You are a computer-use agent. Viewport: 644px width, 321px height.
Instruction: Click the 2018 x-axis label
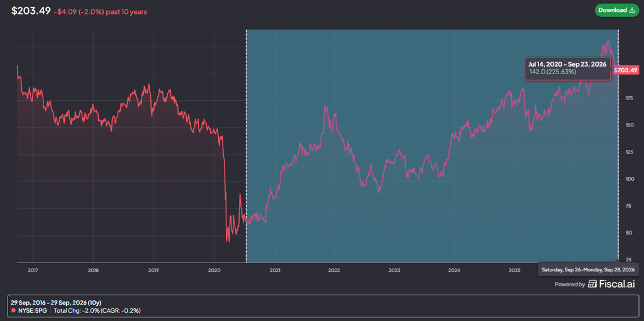click(93, 270)
